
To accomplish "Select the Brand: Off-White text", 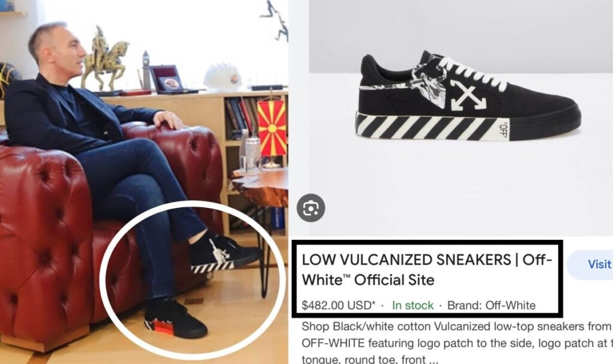I will point(491,305).
